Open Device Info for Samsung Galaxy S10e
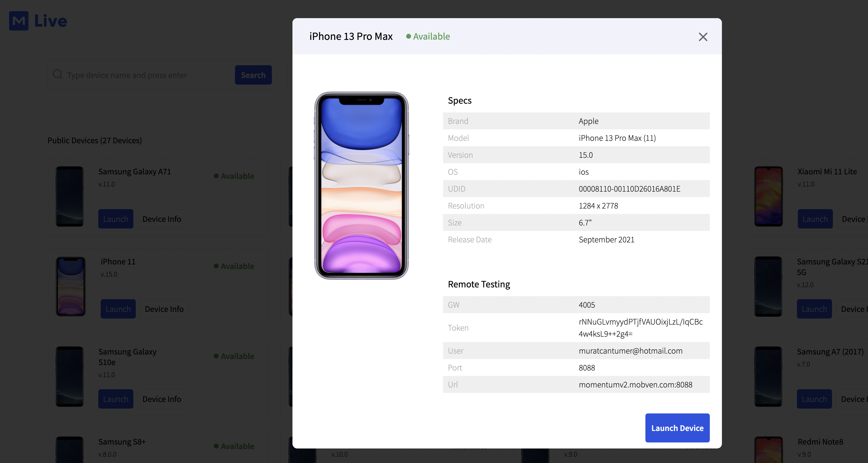Screen dimensions: 868x463 [162, 399]
